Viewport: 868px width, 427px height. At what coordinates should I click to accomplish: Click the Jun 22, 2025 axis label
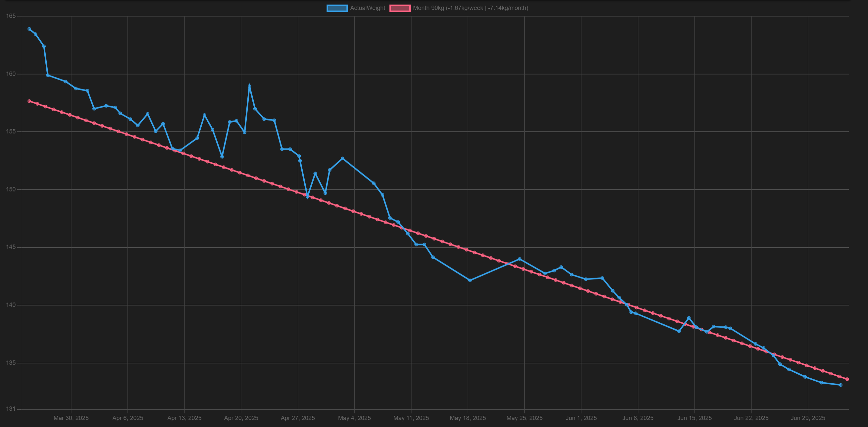751,418
